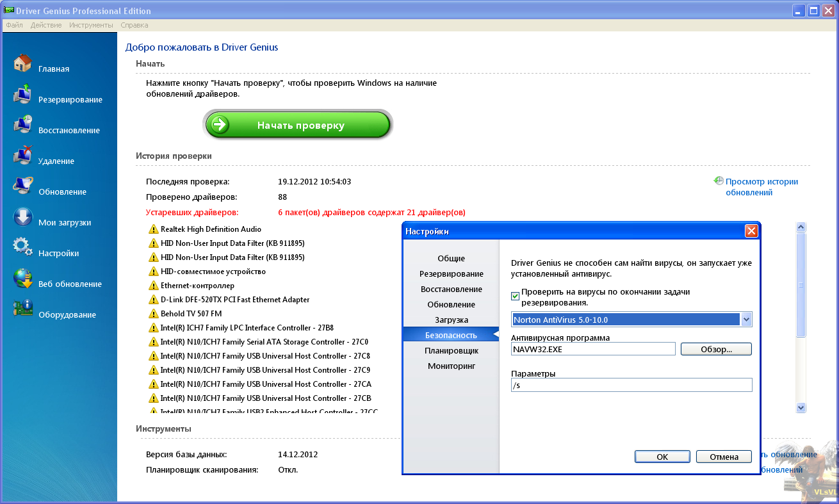This screenshot has height=504, width=839.
Task: Click the Настройки gears icon in sidebar
Action: (x=22, y=248)
